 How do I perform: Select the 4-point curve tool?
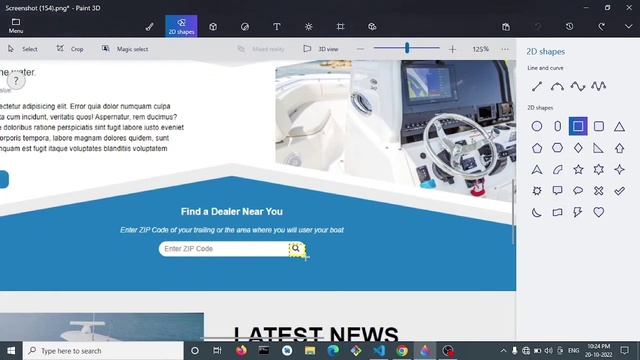578,86
